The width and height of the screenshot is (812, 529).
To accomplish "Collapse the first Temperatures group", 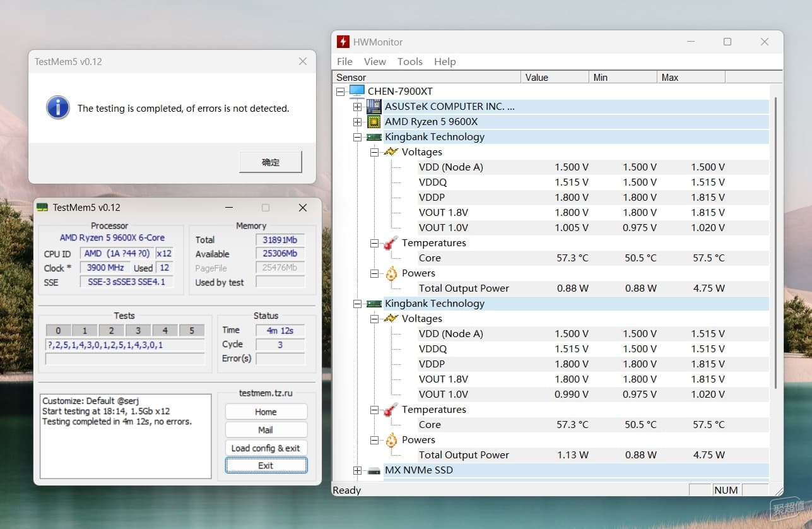I will 375,243.
